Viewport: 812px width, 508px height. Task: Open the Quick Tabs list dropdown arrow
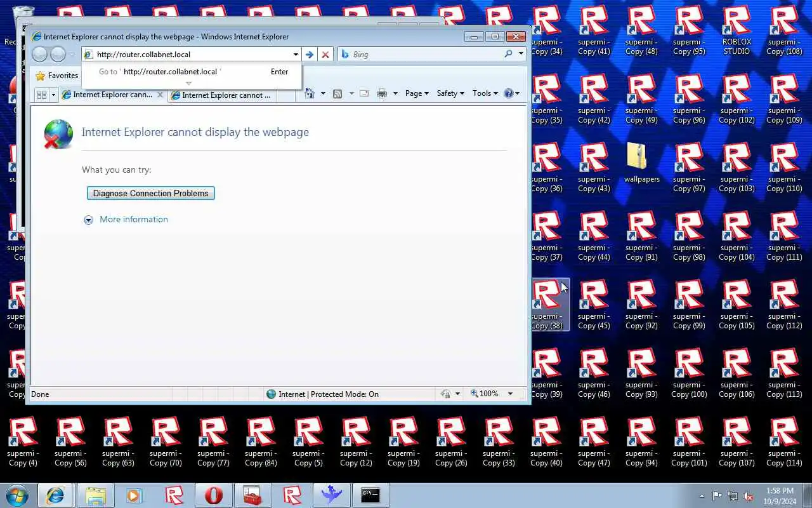point(53,95)
